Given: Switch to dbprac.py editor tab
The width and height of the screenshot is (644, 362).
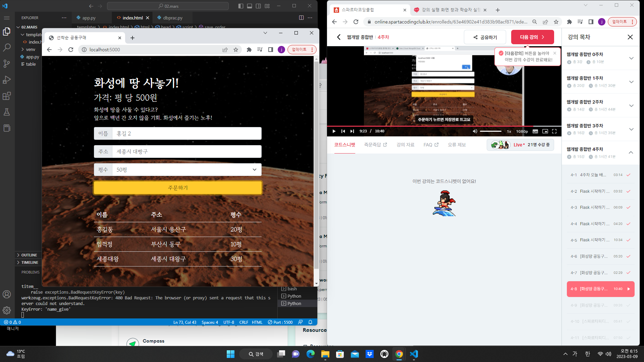Looking at the screenshot, I should pyautogui.click(x=172, y=18).
